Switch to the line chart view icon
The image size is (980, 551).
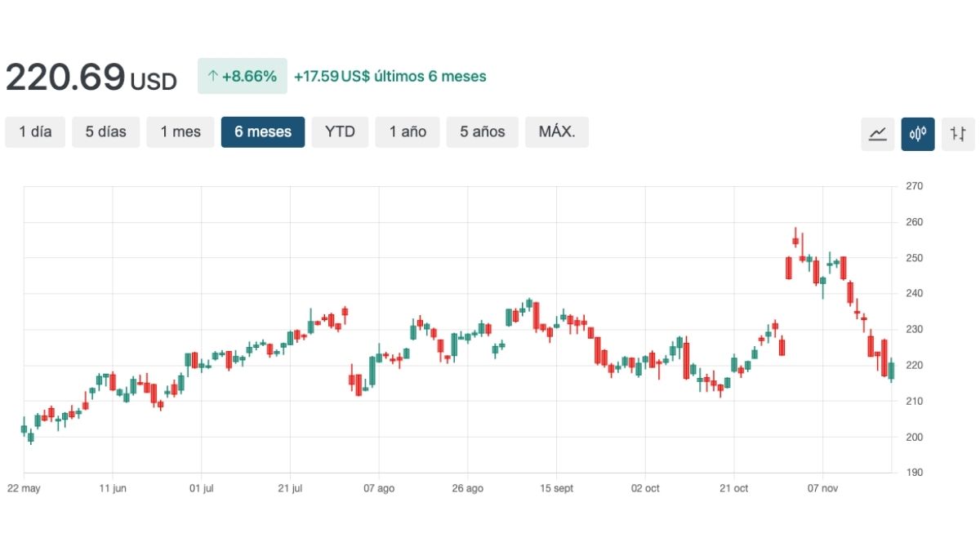[x=878, y=133]
